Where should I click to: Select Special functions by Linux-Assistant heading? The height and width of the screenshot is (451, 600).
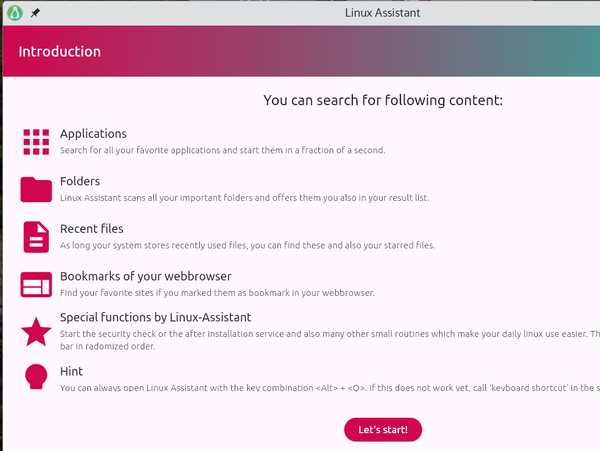[156, 317]
